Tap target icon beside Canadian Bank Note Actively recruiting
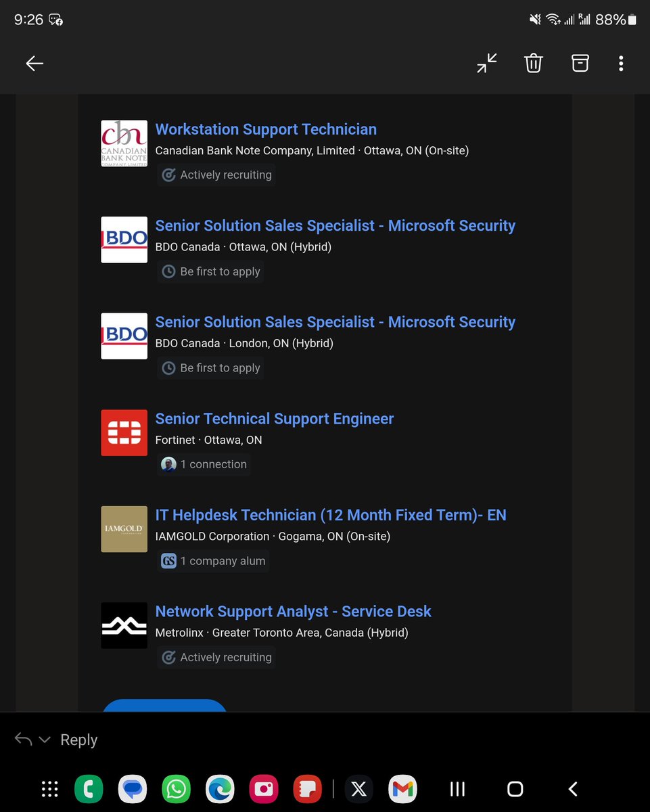The height and width of the screenshot is (812, 650). pyautogui.click(x=168, y=175)
